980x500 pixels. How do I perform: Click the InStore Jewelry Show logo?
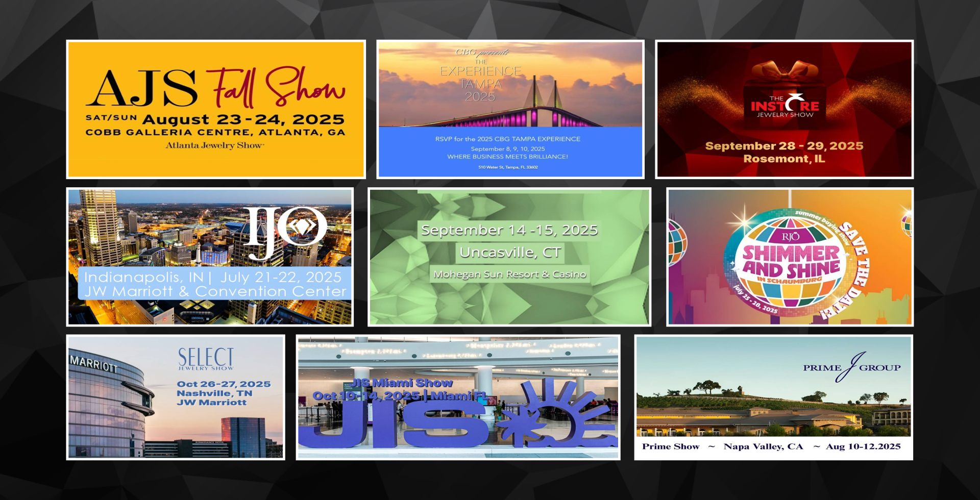click(785, 106)
